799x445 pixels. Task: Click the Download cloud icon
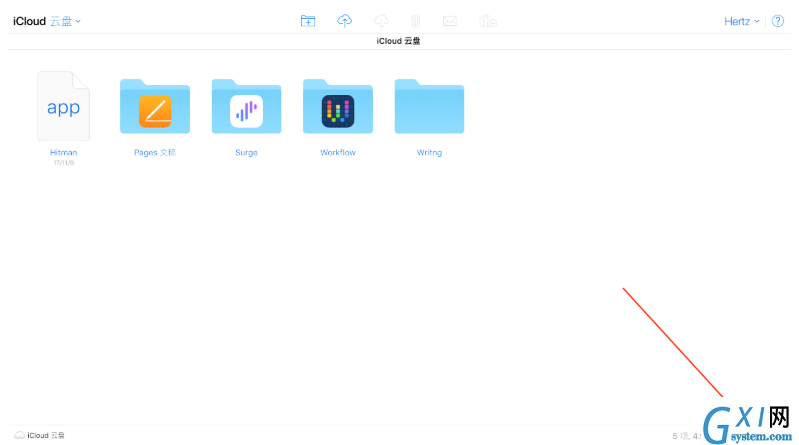pyautogui.click(x=381, y=21)
